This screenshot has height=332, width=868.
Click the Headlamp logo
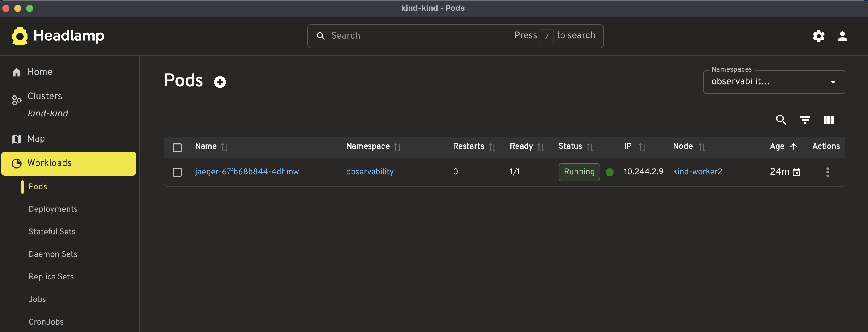point(58,36)
